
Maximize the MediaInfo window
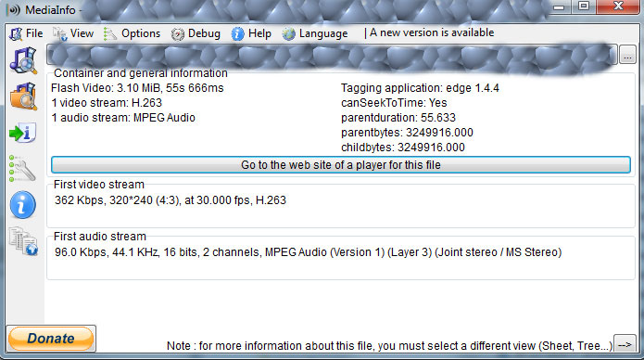tap(583, 6)
